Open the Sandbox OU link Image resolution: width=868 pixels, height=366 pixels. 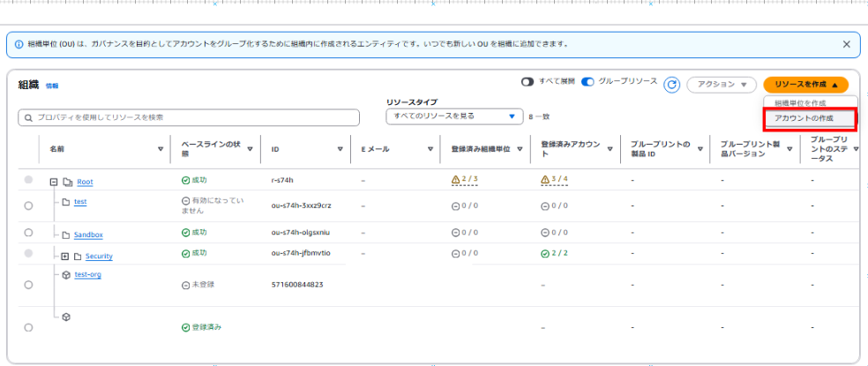(x=88, y=235)
